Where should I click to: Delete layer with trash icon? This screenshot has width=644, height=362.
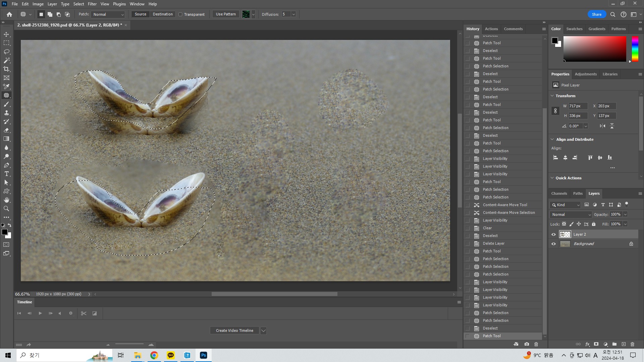point(632,344)
